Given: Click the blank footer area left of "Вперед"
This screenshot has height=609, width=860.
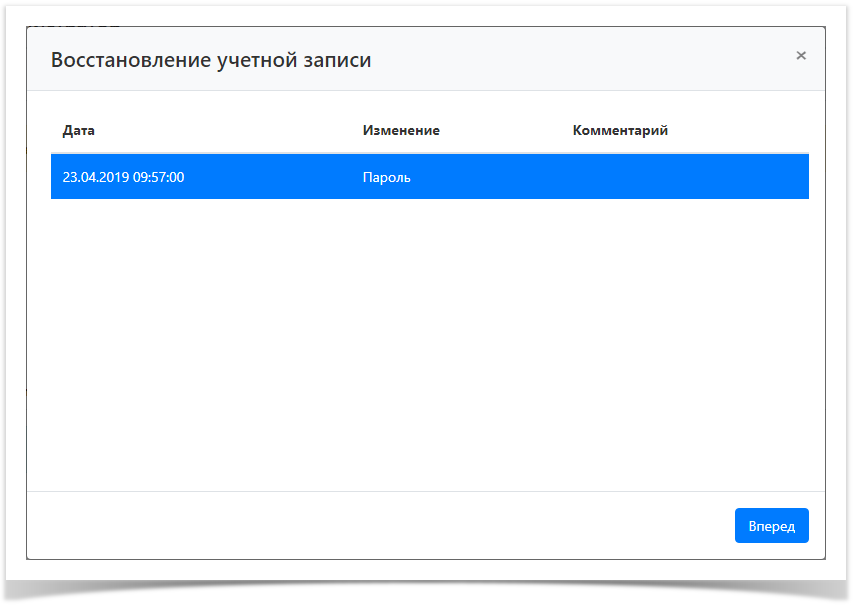Looking at the screenshot, I should [x=380, y=525].
